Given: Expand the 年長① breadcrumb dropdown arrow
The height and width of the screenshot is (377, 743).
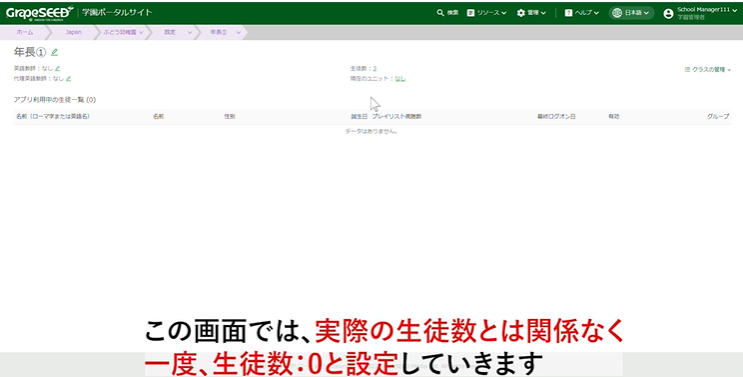Looking at the screenshot, I should coord(238,32).
